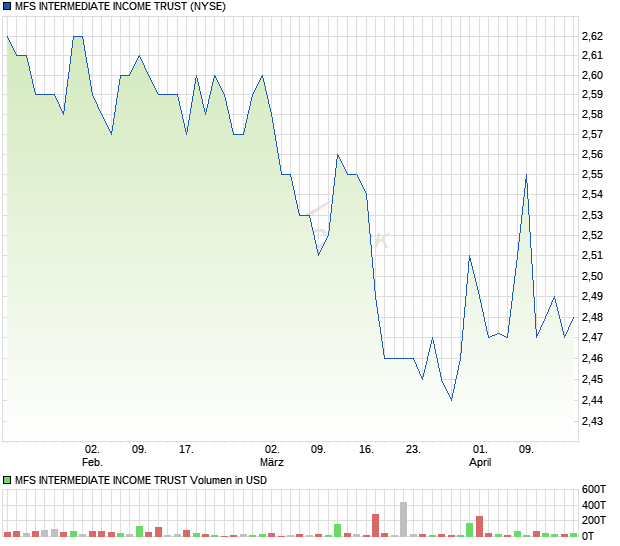
Task: Click the tallest gray volume bar near 23.
Action: (403, 519)
